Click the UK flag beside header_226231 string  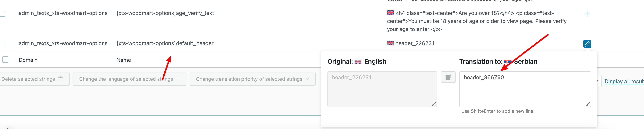[x=390, y=43]
